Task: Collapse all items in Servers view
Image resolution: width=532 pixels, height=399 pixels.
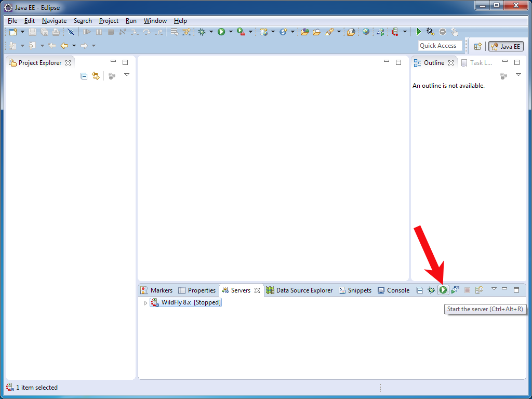Action: (x=420, y=290)
